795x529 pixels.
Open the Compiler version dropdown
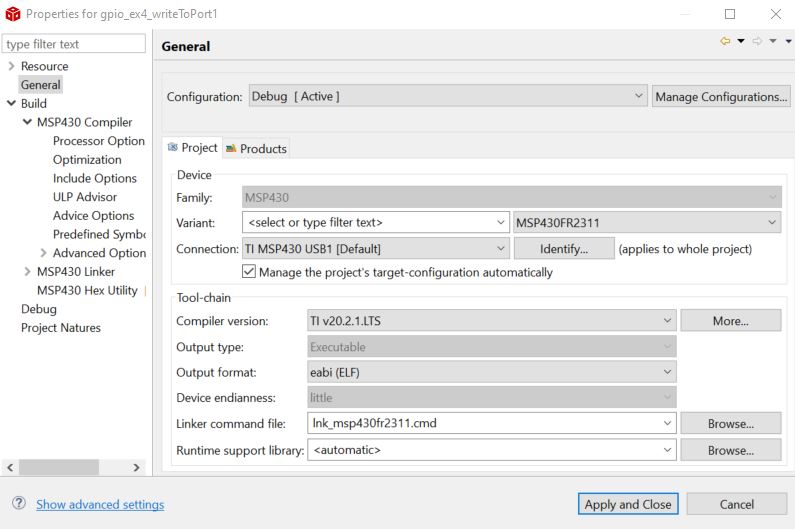tap(667, 321)
